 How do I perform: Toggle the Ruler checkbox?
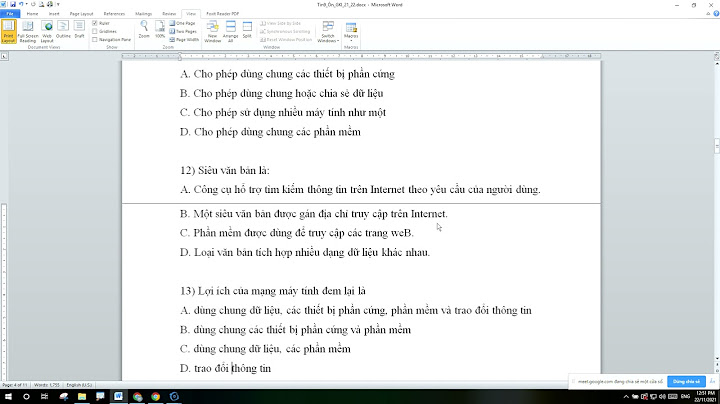pyautogui.click(x=95, y=23)
